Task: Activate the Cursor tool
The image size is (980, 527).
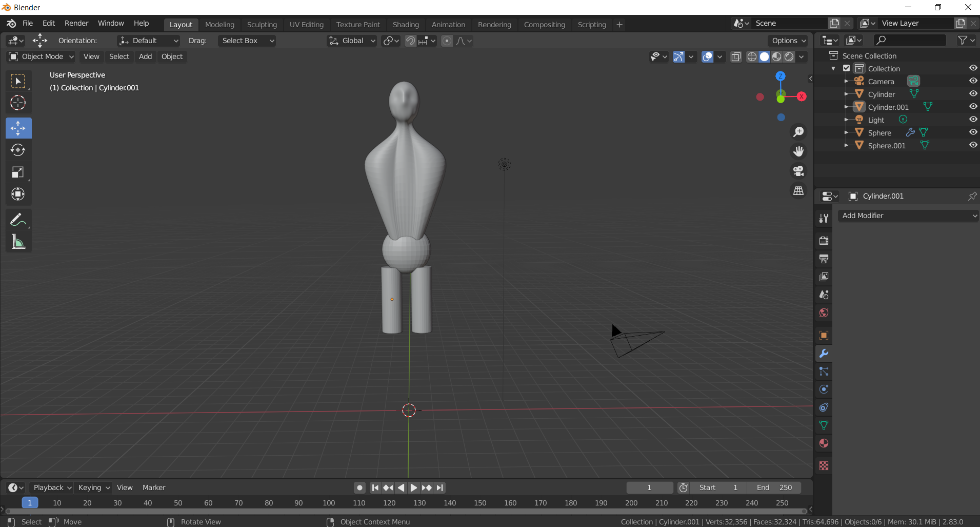Action: pyautogui.click(x=18, y=103)
